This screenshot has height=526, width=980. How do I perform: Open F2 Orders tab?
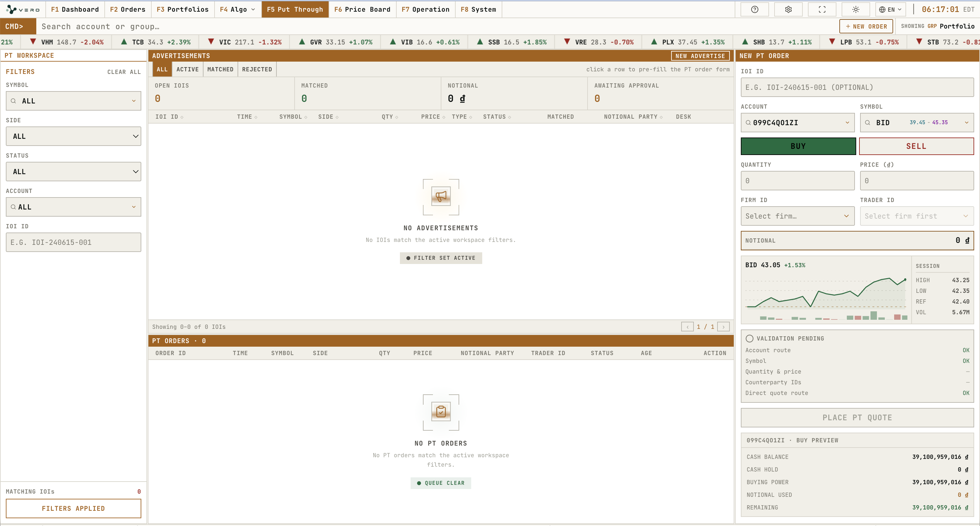tap(128, 9)
